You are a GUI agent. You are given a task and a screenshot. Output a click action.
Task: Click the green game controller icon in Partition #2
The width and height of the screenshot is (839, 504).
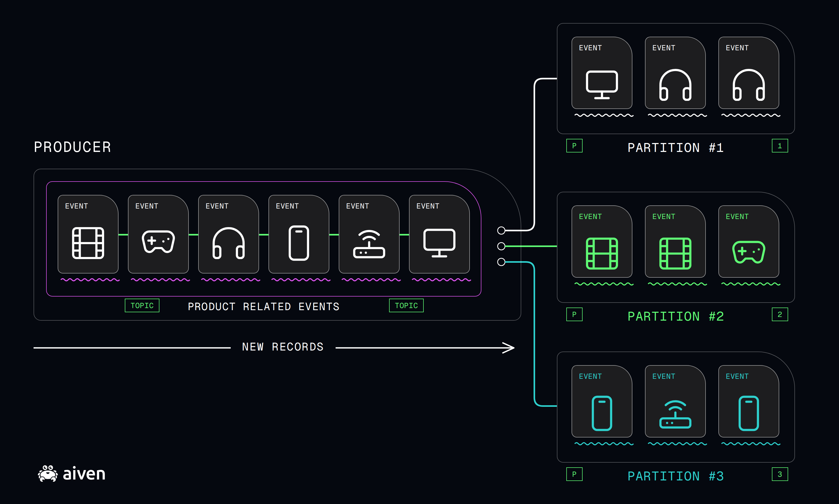click(749, 252)
